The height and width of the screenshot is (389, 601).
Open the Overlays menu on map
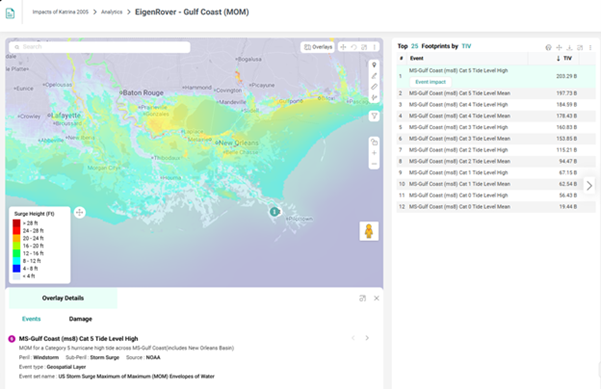pos(318,47)
